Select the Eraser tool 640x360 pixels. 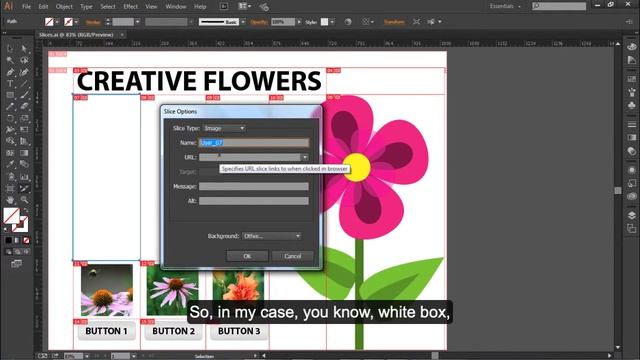(x=24, y=107)
